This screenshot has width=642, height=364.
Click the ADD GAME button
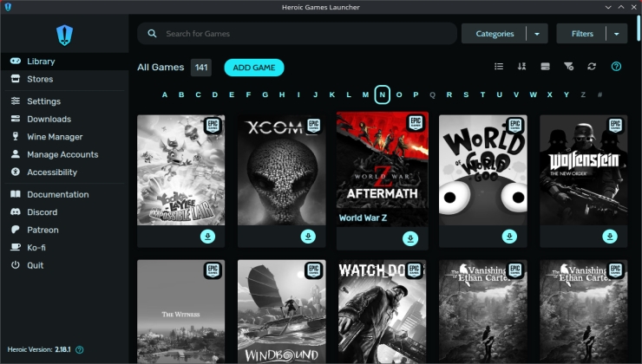click(254, 68)
